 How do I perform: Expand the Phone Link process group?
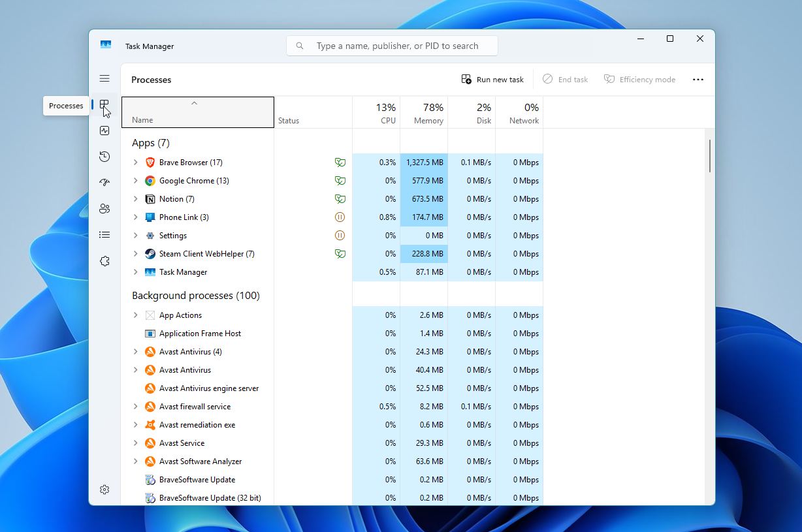[136, 217]
